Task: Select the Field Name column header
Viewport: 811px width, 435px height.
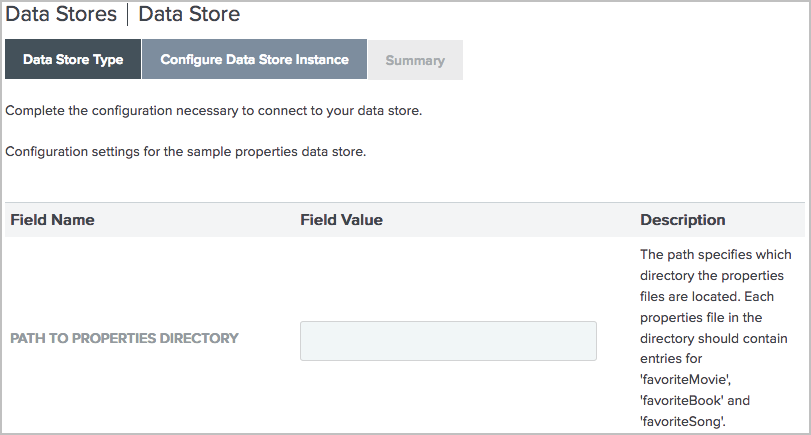Action: (52, 220)
